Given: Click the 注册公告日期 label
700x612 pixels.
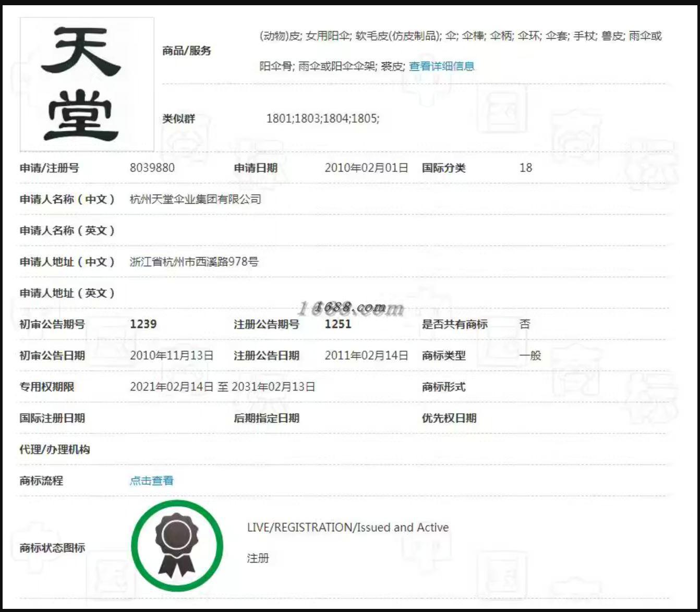Looking at the screenshot, I should click(267, 356).
